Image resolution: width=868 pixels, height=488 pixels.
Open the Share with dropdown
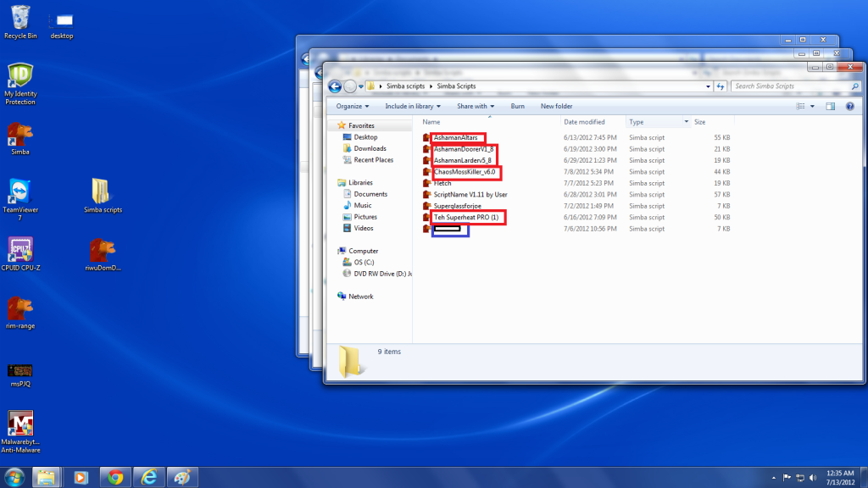[476, 106]
